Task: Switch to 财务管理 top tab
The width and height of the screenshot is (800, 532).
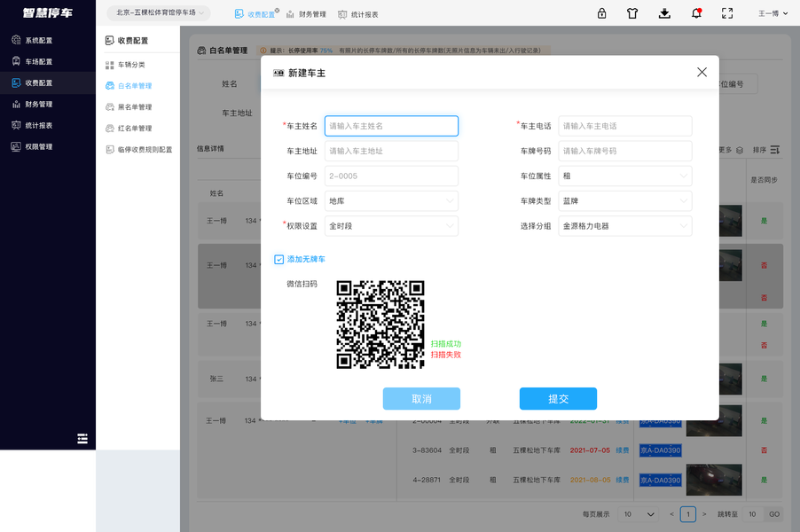Action: [x=306, y=14]
